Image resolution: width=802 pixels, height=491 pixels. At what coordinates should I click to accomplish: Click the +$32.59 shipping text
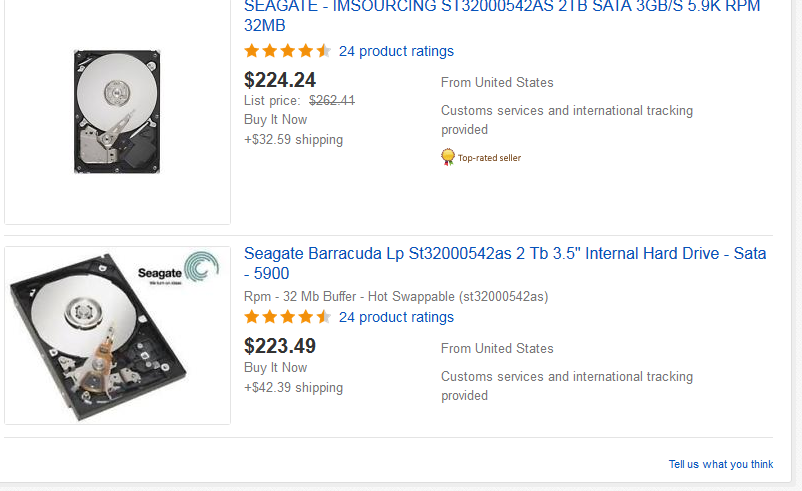pos(293,140)
